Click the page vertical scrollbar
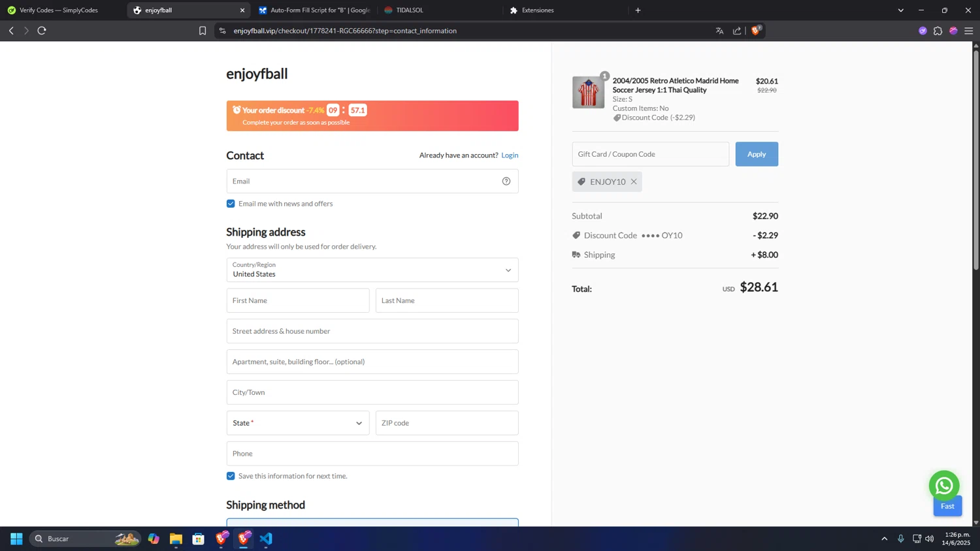The image size is (980, 551). coord(976,160)
